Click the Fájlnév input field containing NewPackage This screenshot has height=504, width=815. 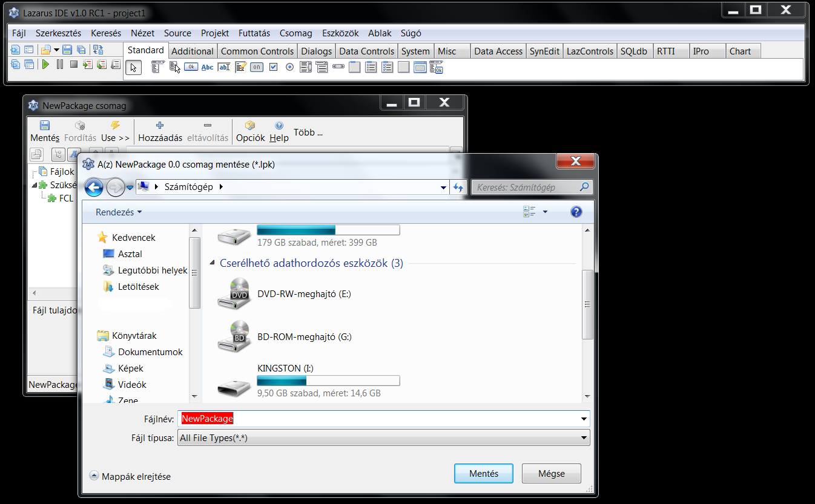pyautogui.click(x=383, y=419)
